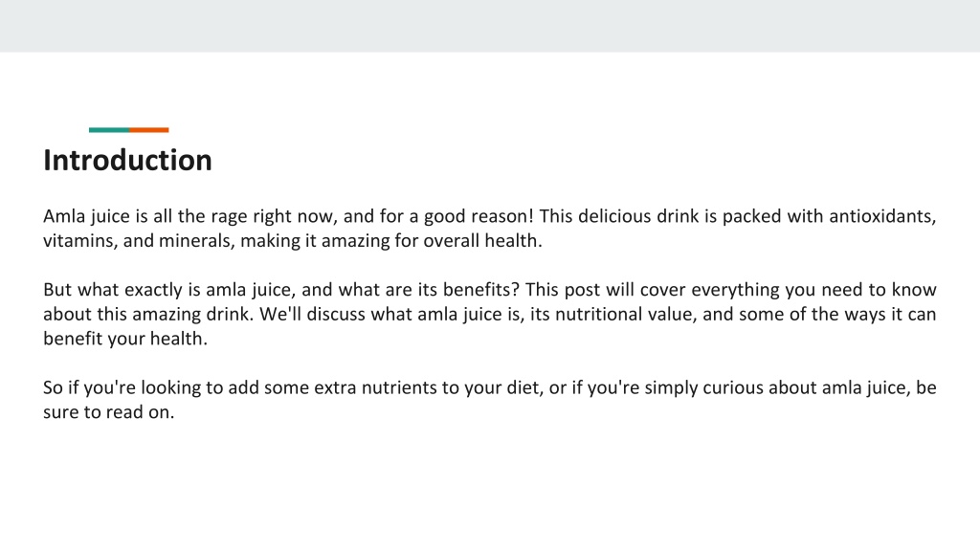
Task: Click the phrase "benefit your health."
Action: [x=125, y=340]
